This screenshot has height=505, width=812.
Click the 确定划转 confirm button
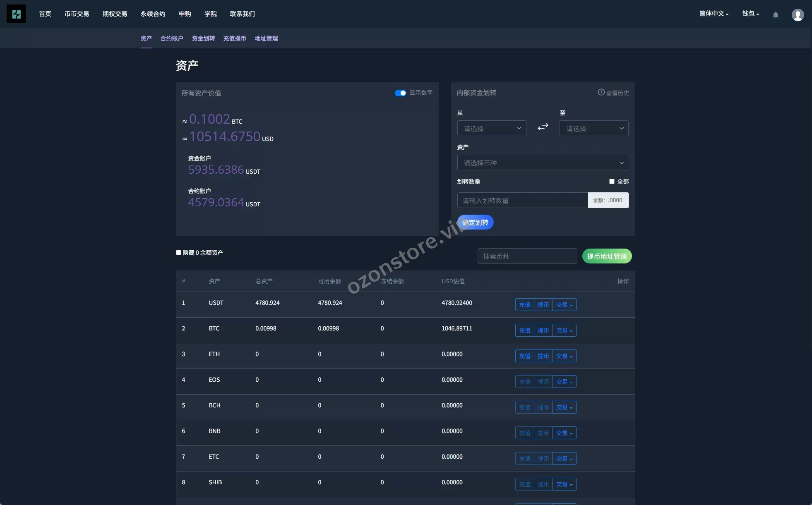tap(475, 223)
